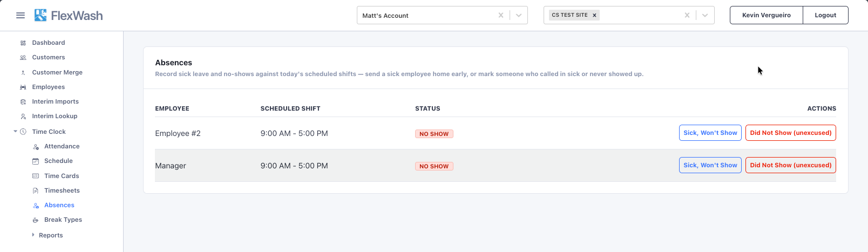The width and height of the screenshot is (868, 252).
Task: Open Timesheets
Action: pos(62,190)
